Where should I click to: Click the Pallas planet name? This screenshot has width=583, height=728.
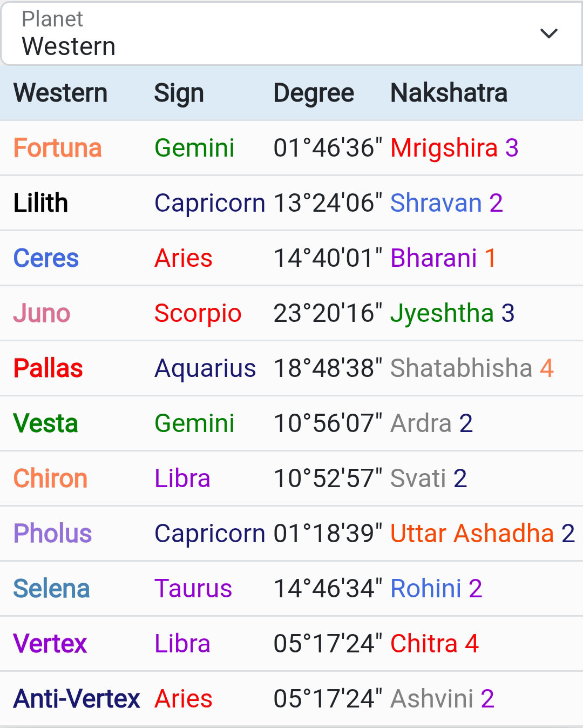click(48, 368)
